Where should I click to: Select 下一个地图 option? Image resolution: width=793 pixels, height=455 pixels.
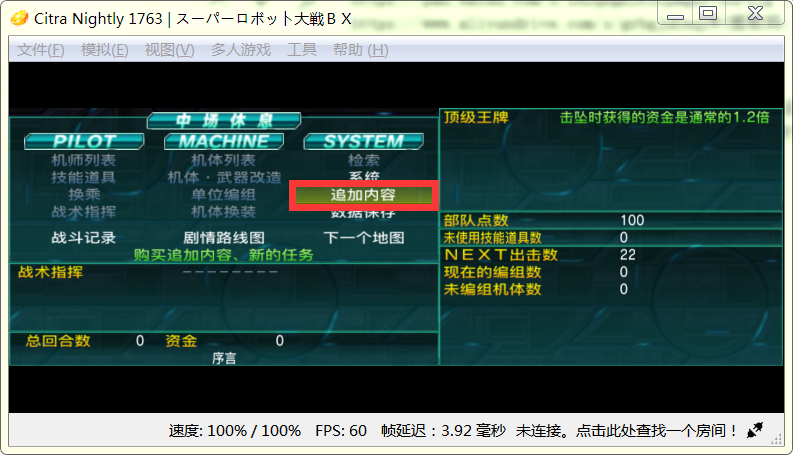pyautogui.click(x=364, y=238)
